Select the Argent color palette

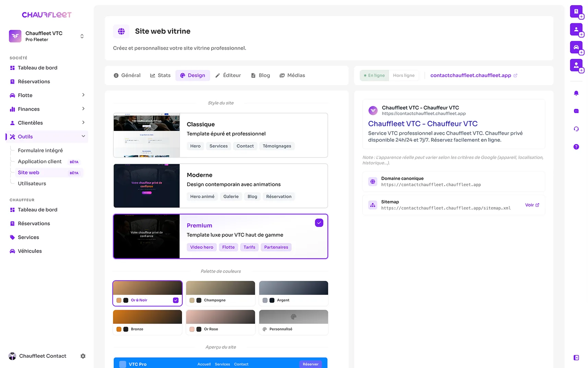pyautogui.click(x=293, y=293)
